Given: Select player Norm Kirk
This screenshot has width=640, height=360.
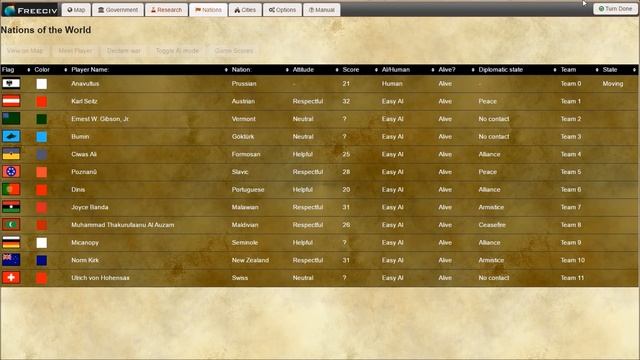Looking at the screenshot, I should 85,260.
